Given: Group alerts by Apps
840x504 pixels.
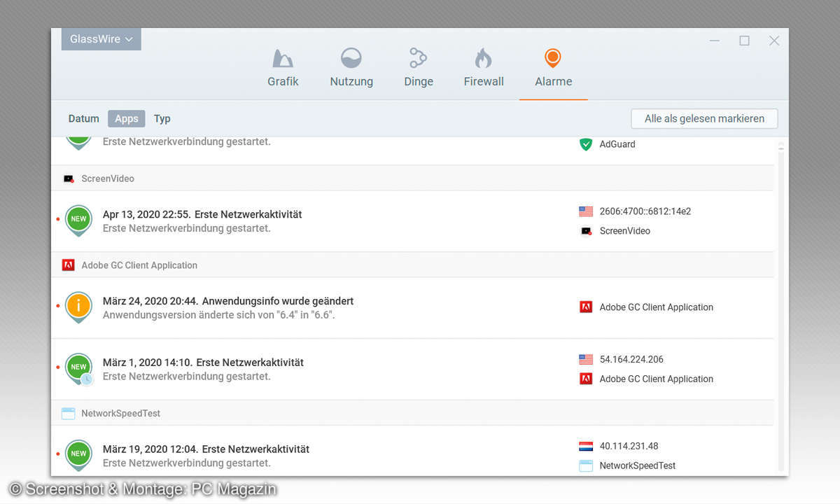Looking at the screenshot, I should point(127,119).
